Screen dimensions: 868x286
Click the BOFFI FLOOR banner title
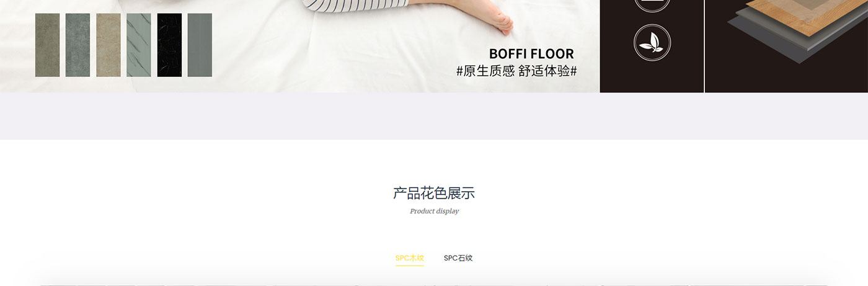(x=531, y=53)
